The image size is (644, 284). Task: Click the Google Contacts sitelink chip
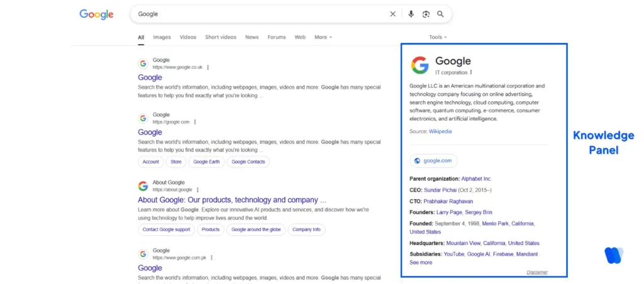(248, 162)
